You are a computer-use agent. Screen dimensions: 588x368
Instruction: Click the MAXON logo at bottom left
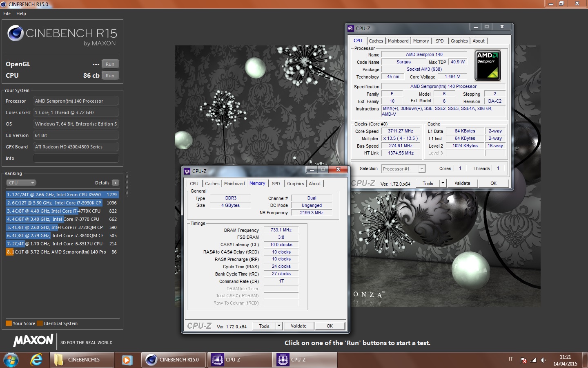pos(33,340)
